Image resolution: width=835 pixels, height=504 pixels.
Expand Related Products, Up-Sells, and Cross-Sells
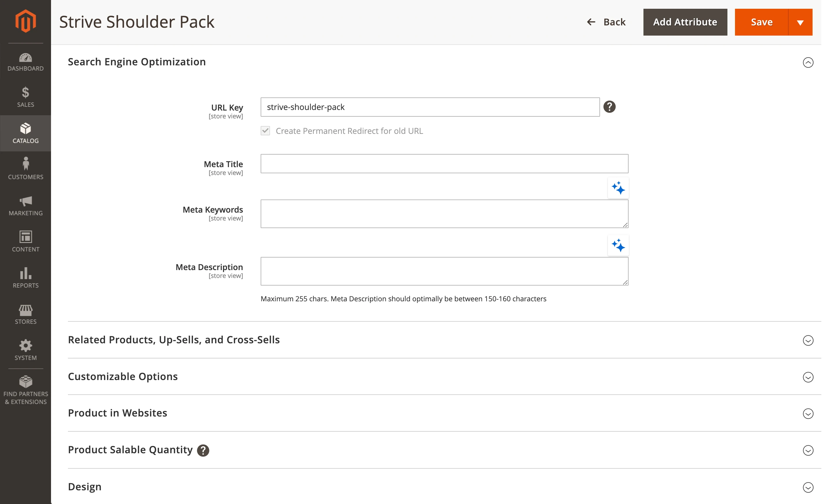pos(808,340)
